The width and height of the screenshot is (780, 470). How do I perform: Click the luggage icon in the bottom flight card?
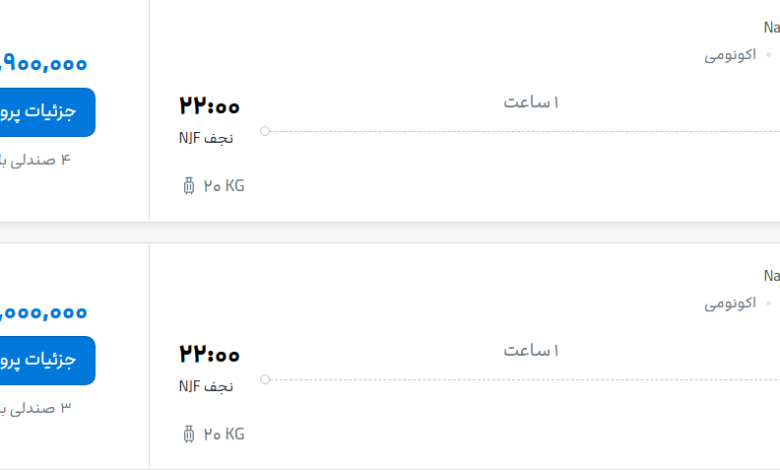189,434
